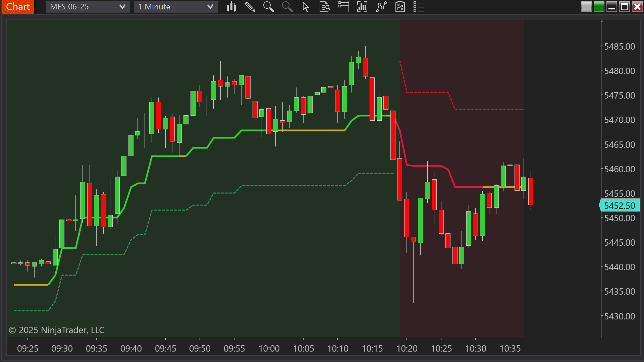Open the drawing tools pencil icon

pyautogui.click(x=250, y=7)
